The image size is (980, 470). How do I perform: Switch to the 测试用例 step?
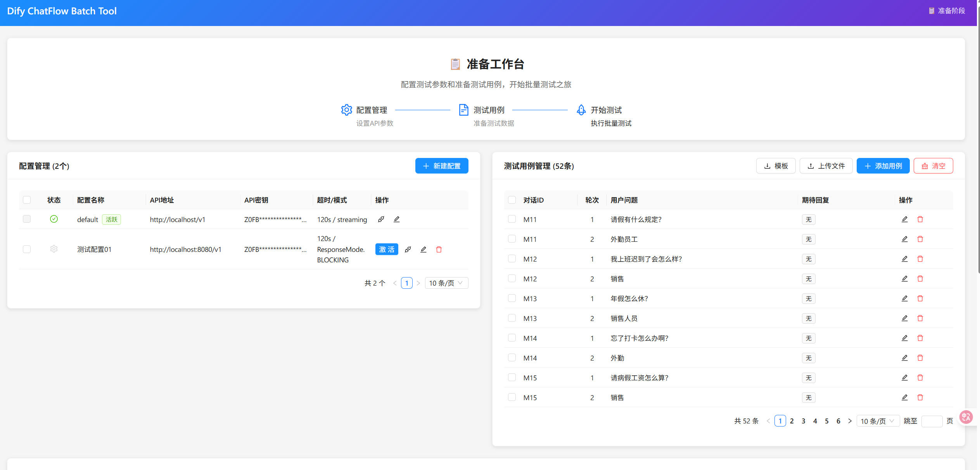[488, 110]
